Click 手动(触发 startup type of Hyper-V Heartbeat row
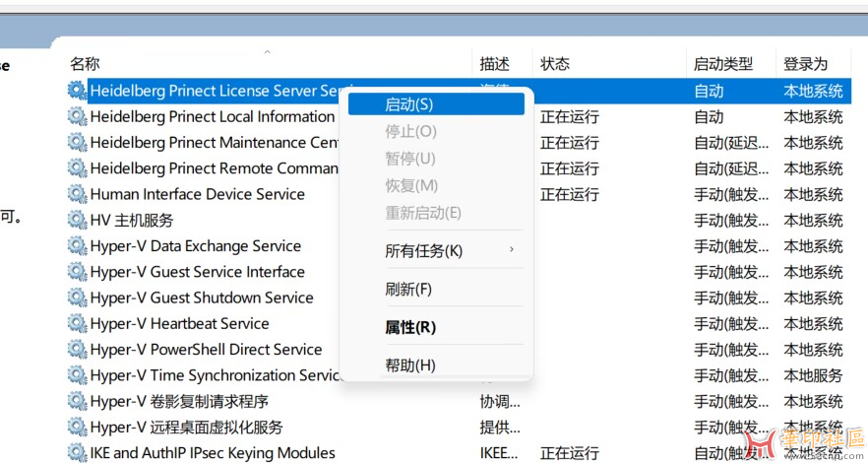 click(731, 323)
